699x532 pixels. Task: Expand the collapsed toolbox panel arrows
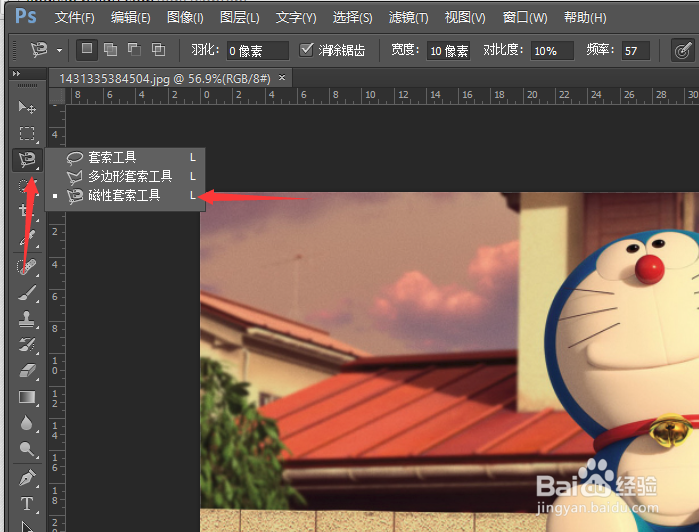point(16,73)
